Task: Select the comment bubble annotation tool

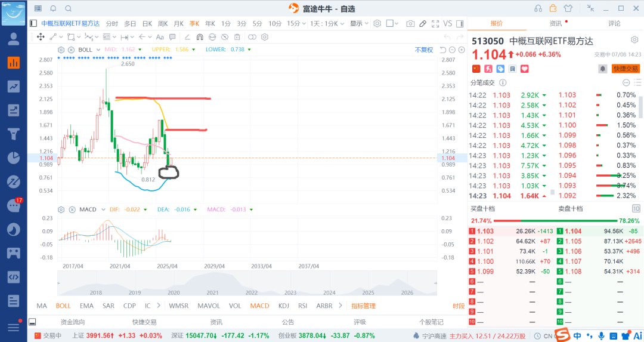Action: (172, 37)
